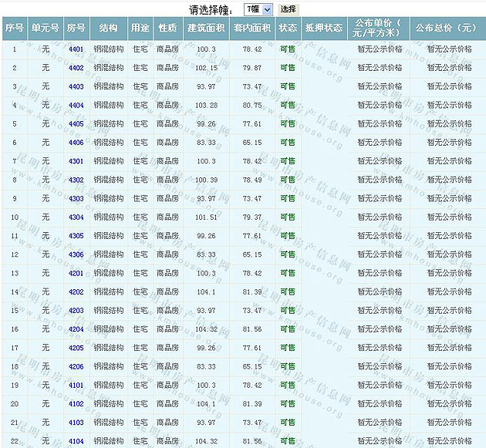486x448 pixels.
Task: Click room link 4405
Action: click(x=76, y=124)
